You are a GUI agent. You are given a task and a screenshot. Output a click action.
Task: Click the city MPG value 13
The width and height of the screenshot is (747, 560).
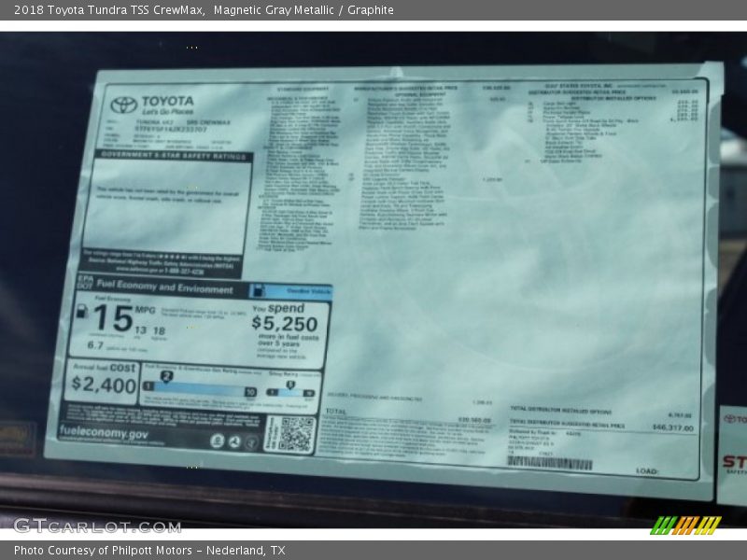(x=140, y=330)
